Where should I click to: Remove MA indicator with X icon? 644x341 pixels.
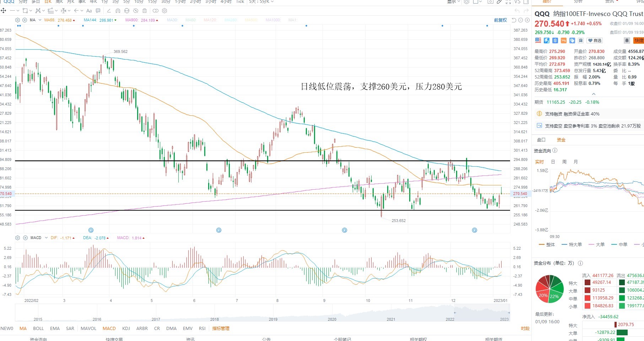[25, 20]
